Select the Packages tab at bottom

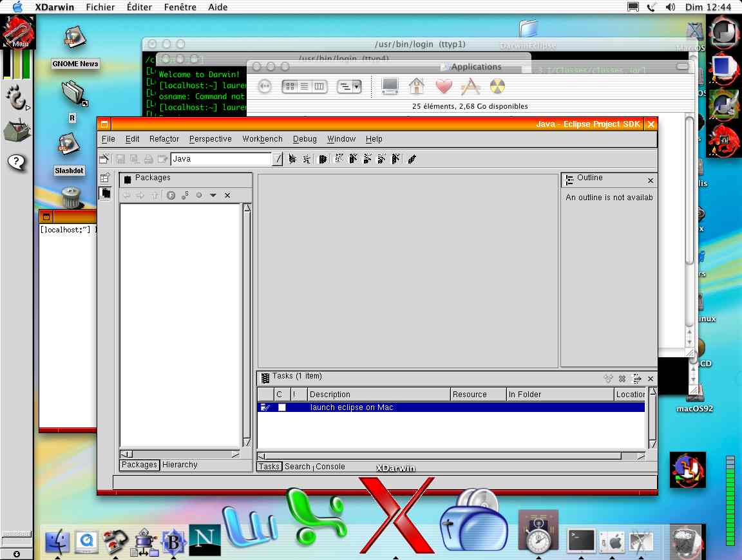click(x=139, y=465)
